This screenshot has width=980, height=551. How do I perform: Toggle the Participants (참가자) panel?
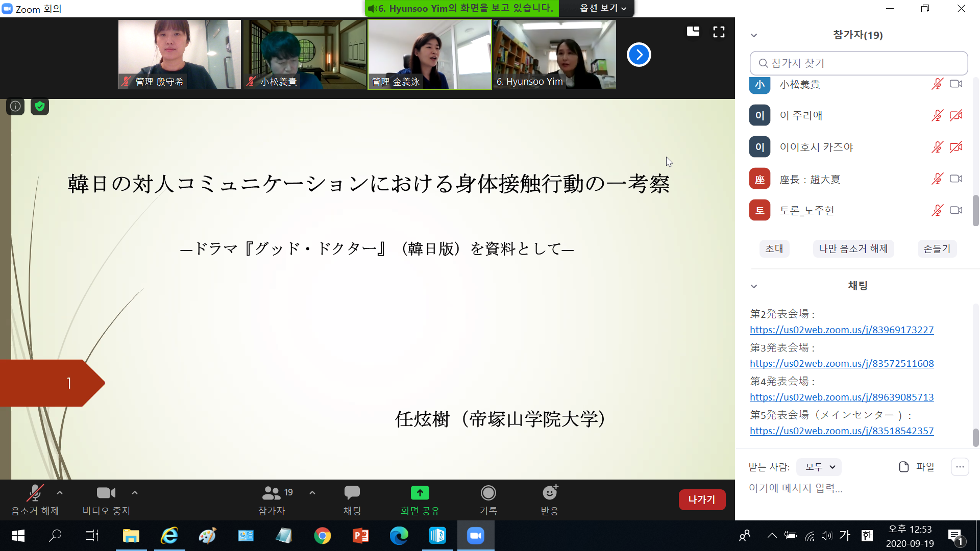pyautogui.click(x=272, y=493)
